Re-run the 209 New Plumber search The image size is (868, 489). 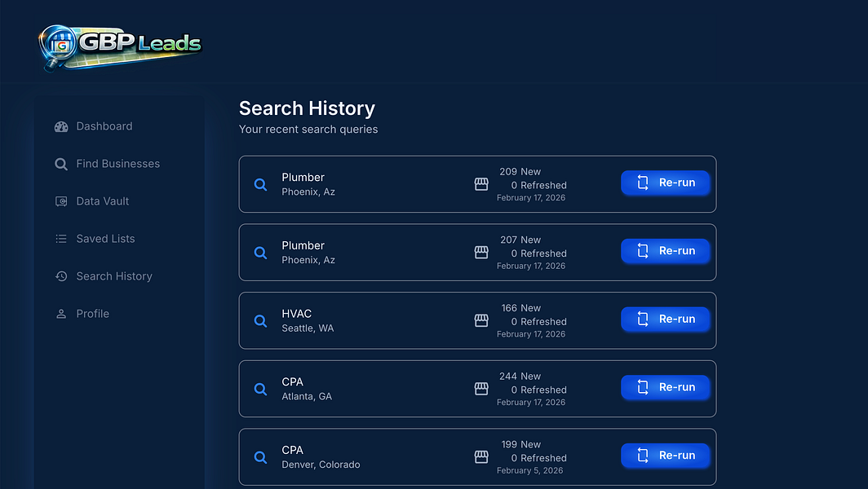666,183
